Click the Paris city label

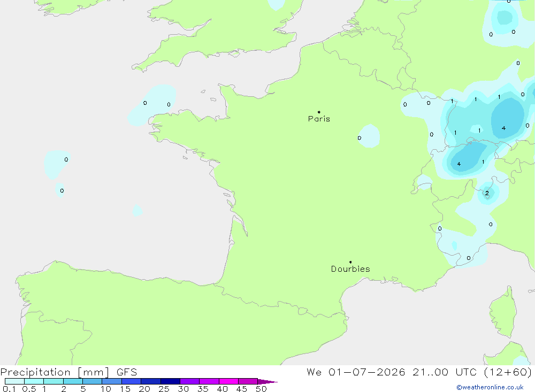pyautogui.click(x=319, y=119)
